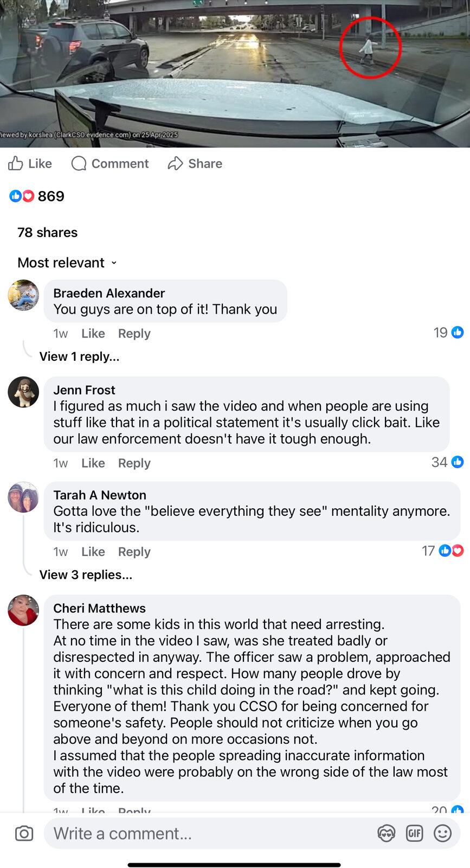Tap the Share arrow icon

pyautogui.click(x=175, y=163)
